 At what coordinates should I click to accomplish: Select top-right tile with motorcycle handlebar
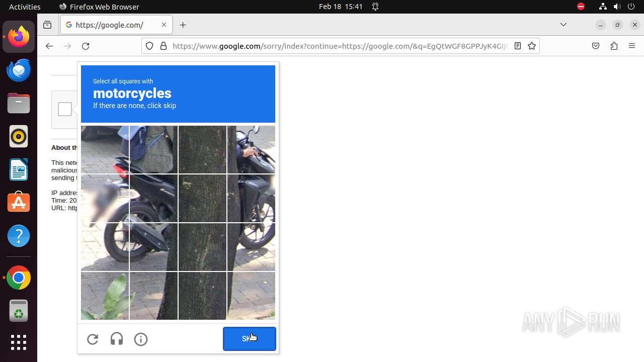tap(251, 149)
